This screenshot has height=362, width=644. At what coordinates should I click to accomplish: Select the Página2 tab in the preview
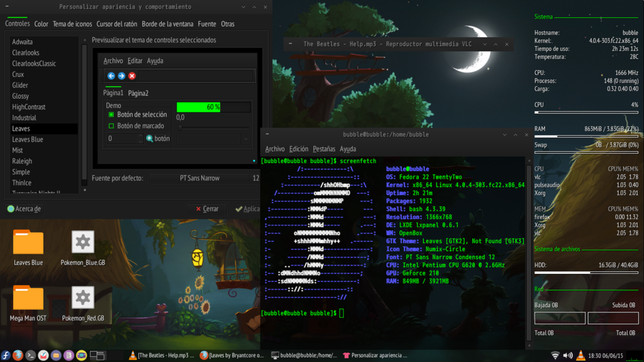138,93
